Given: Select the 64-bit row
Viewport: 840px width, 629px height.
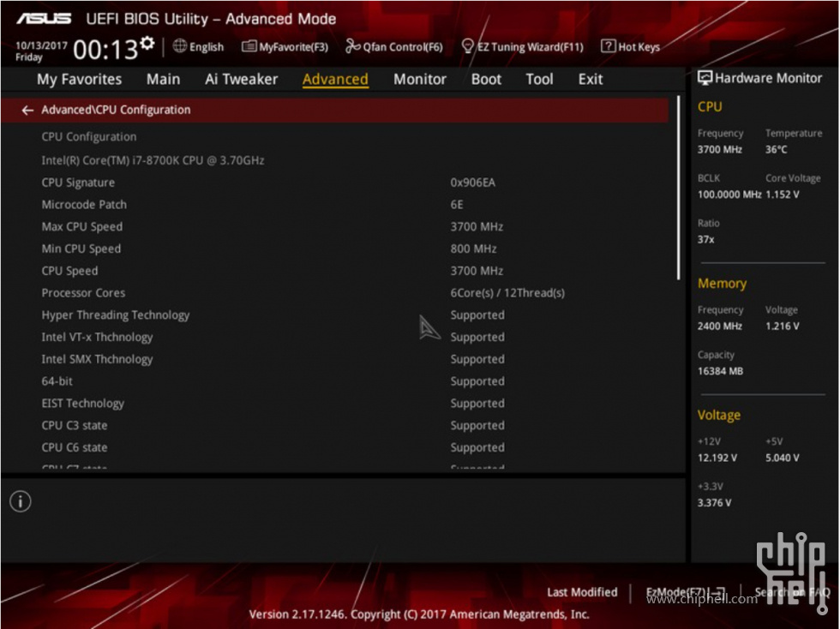Looking at the screenshot, I should (x=334, y=381).
